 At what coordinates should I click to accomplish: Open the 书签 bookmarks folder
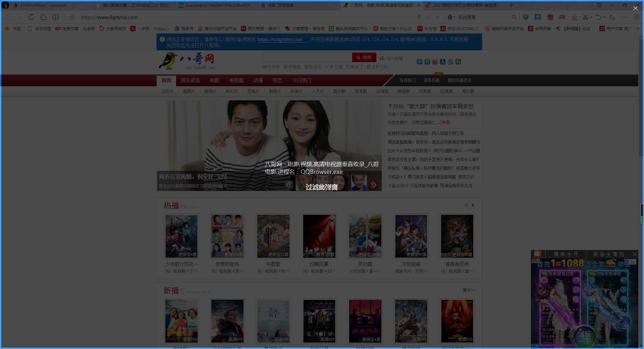pyautogui.click(x=13, y=29)
